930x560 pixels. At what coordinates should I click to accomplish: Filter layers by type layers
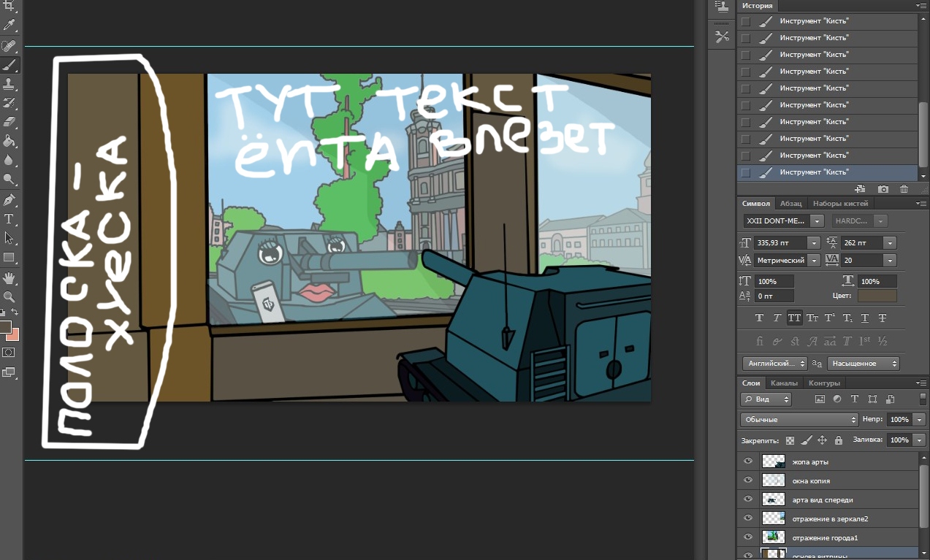click(855, 399)
